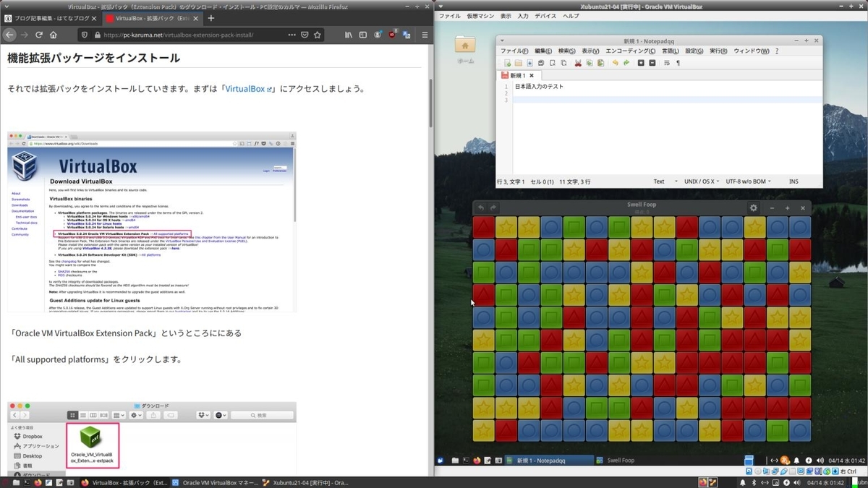Click the Oracle_VM_VirtualBox extpack file thumbnail
Image resolution: width=868 pixels, height=488 pixels.
(92, 444)
